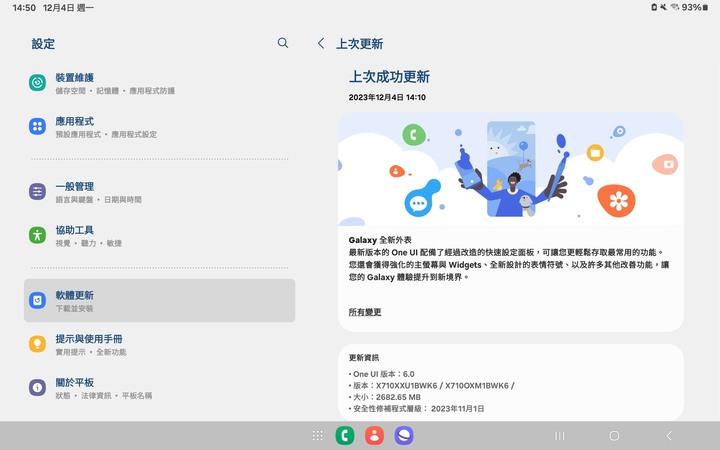Launch Samsung Internet browser in taskbar
720x450 pixels.
pyautogui.click(x=404, y=436)
